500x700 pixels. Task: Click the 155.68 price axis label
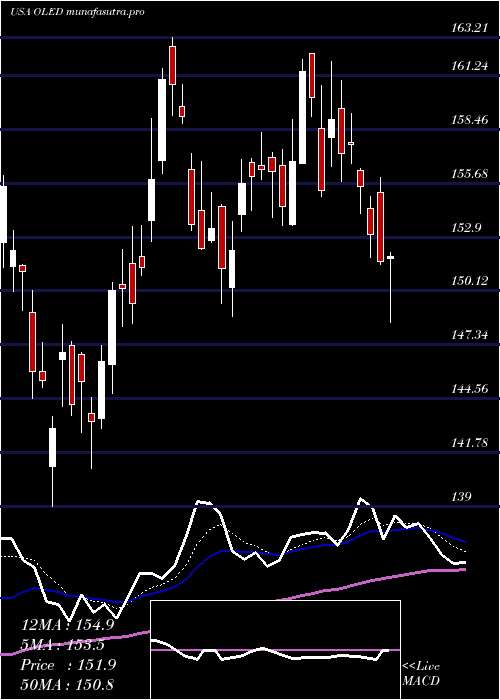point(468,174)
